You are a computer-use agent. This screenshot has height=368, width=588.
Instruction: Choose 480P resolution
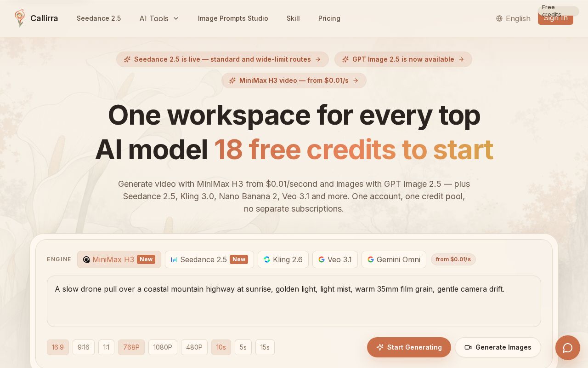tap(194, 347)
